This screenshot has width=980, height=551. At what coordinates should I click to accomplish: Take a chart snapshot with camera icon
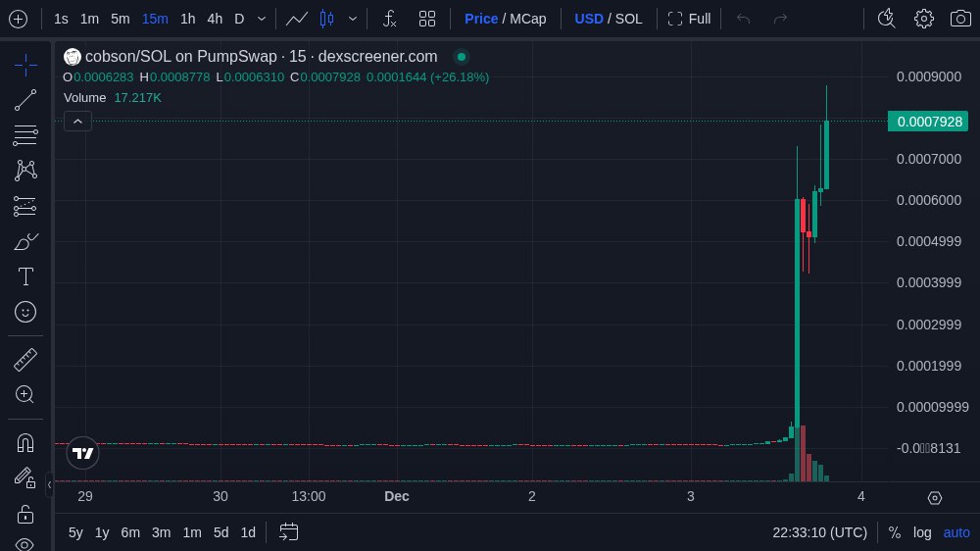click(x=960, y=19)
